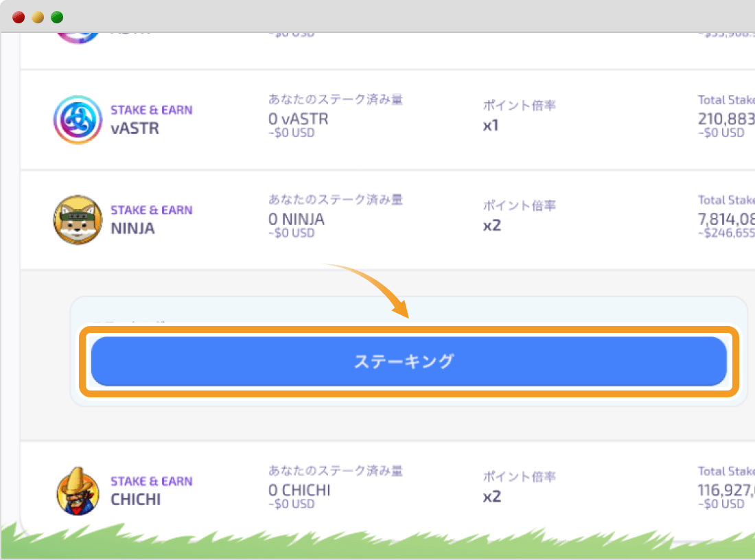Click the NINJA total staked value 7,814,08
Screen dimensions: 755x560
pos(726,219)
